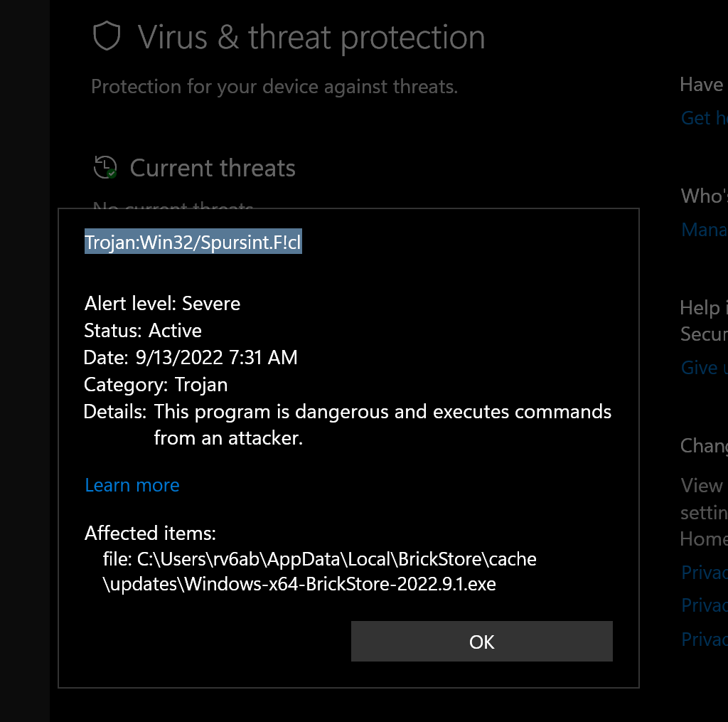
Task: Click the Virus & threat protection page title
Action: tap(313, 37)
